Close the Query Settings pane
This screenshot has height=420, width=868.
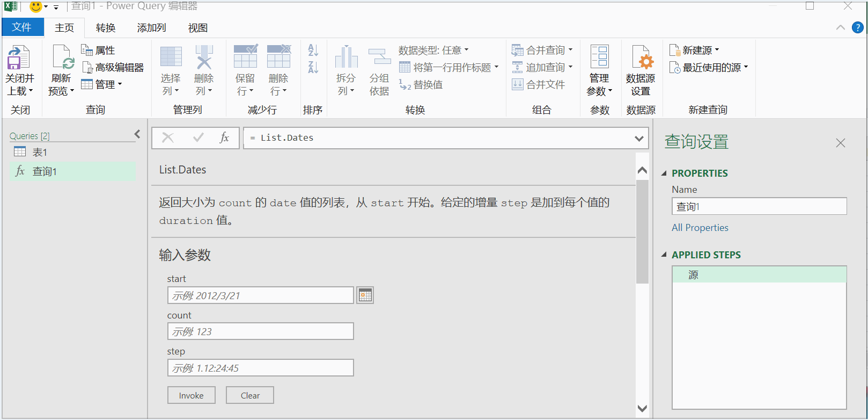841,143
